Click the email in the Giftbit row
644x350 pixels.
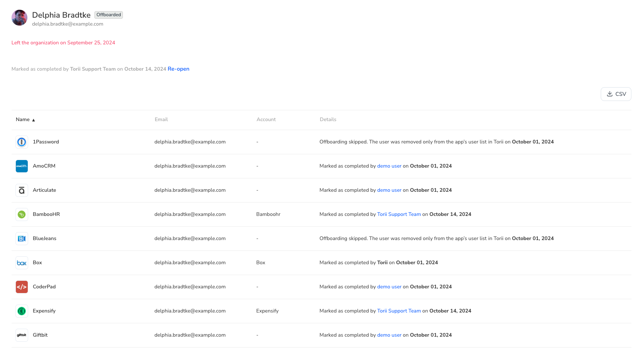pos(190,335)
